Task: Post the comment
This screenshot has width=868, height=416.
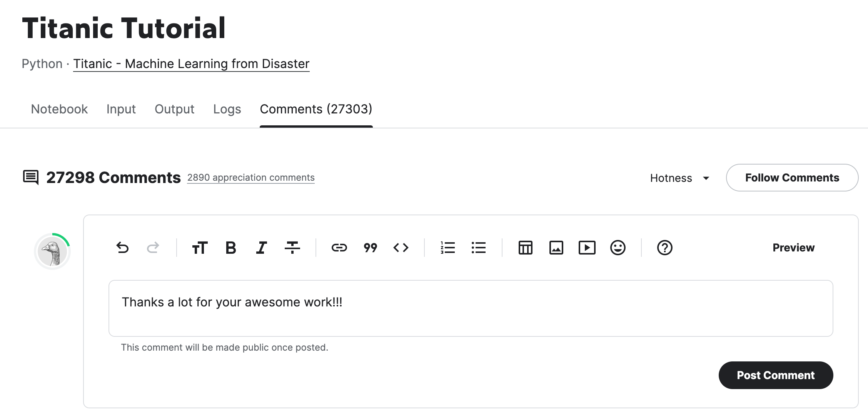Action: [776, 375]
